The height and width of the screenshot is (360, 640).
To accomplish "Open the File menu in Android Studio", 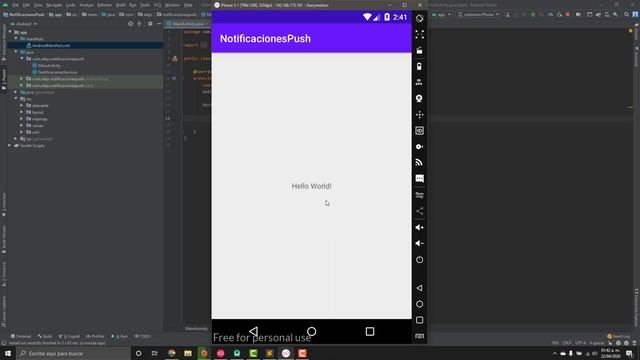I will click(16, 5).
